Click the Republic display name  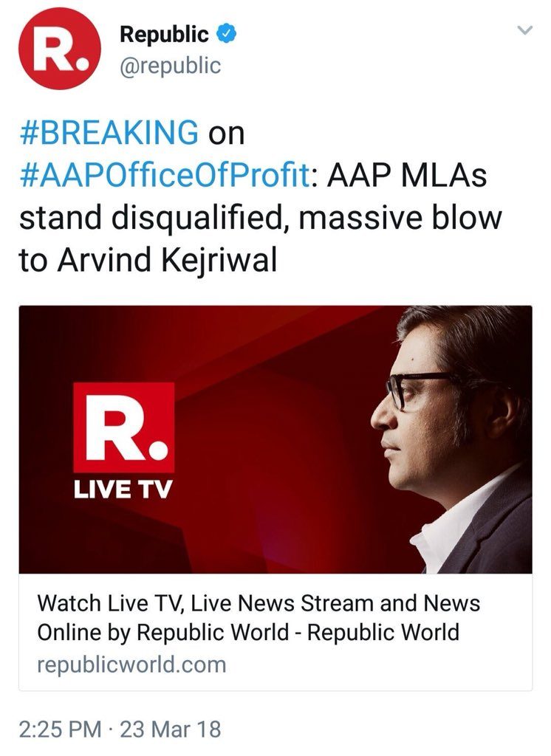(x=165, y=34)
